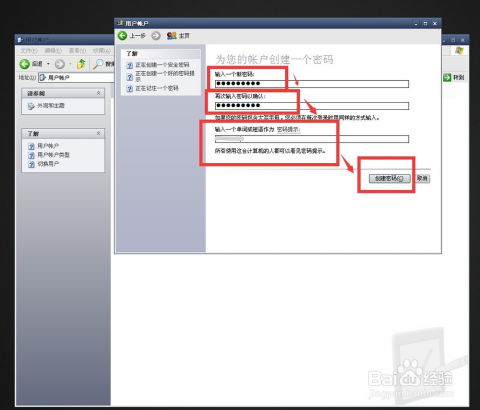Focus the new password input field

(312, 83)
